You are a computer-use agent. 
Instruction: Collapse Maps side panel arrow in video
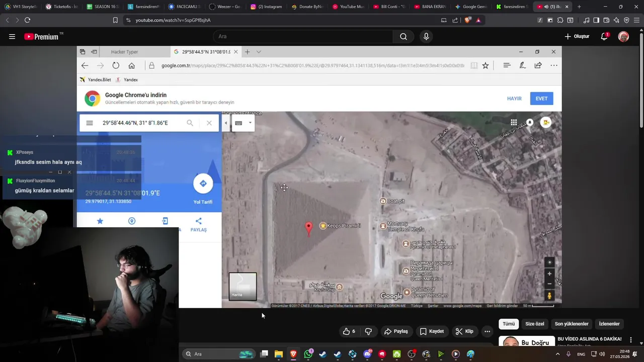[x=225, y=123]
